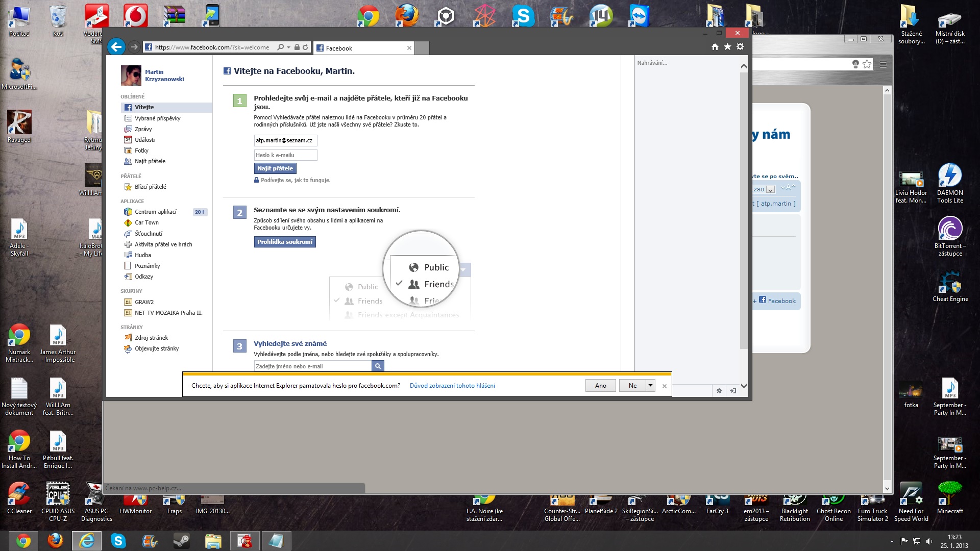Open IE tools gear icon
The height and width of the screenshot is (551, 980).
coord(740,47)
